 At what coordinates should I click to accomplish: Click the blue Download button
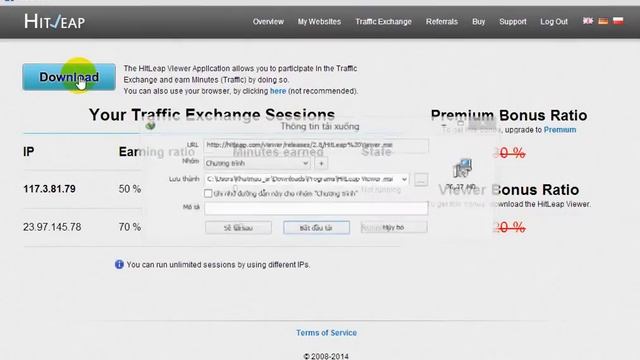(x=69, y=77)
